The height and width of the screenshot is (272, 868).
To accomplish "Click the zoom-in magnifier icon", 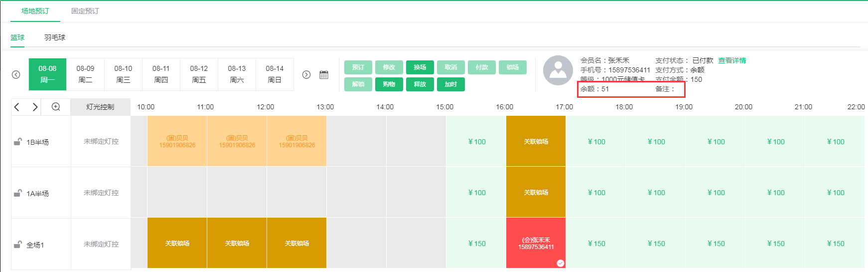I will (56, 107).
